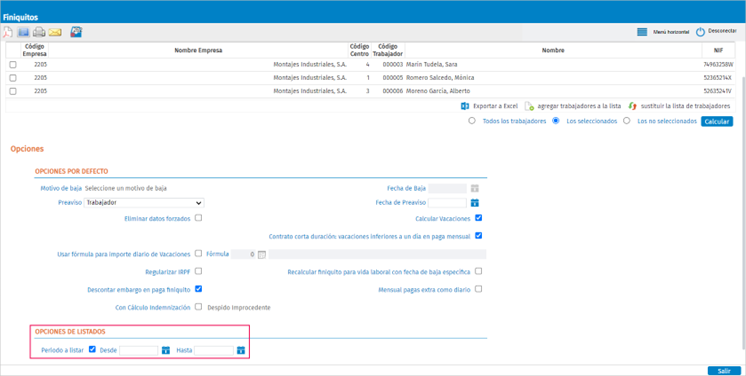Open the Desde date calendar icon

tap(166, 350)
